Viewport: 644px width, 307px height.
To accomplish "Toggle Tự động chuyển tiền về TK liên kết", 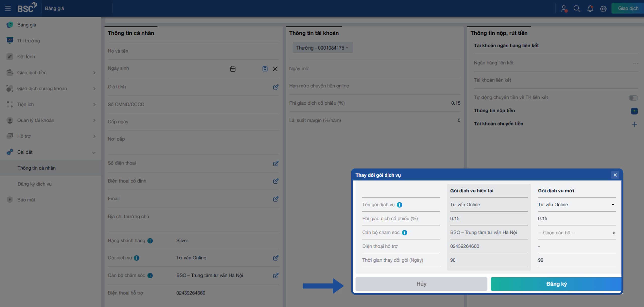I will pos(633,98).
